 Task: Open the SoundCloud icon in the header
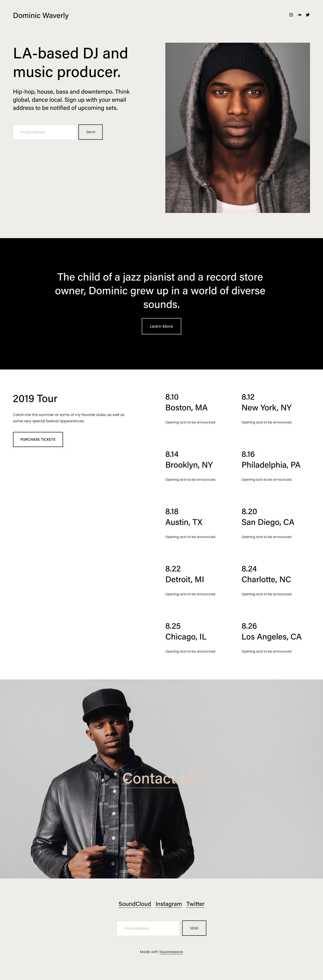point(299,15)
